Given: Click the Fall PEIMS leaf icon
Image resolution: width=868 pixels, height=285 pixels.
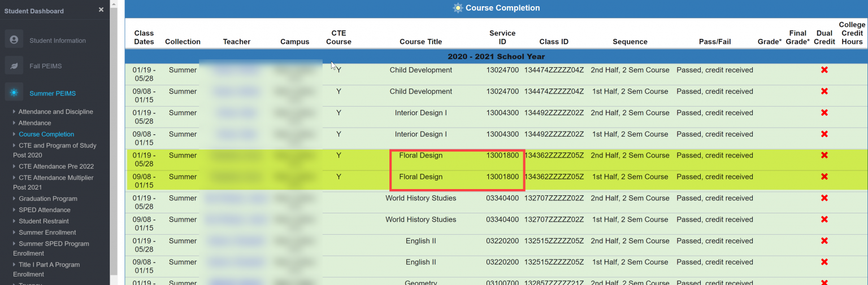Looking at the screenshot, I should coord(14,65).
